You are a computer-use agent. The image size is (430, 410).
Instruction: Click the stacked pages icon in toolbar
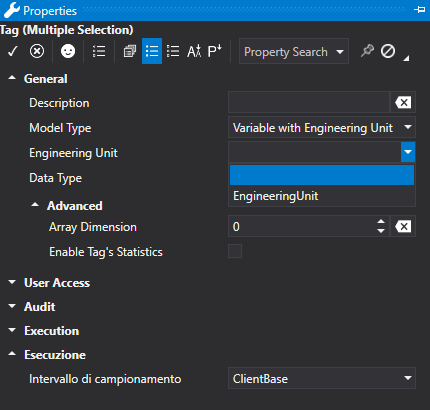[x=130, y=51]
